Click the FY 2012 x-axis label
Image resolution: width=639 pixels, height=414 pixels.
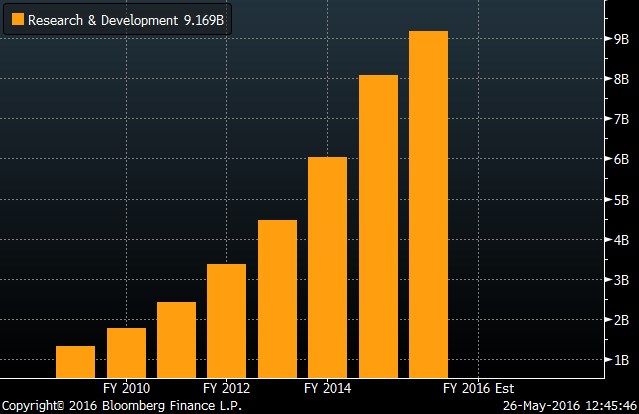226,388
